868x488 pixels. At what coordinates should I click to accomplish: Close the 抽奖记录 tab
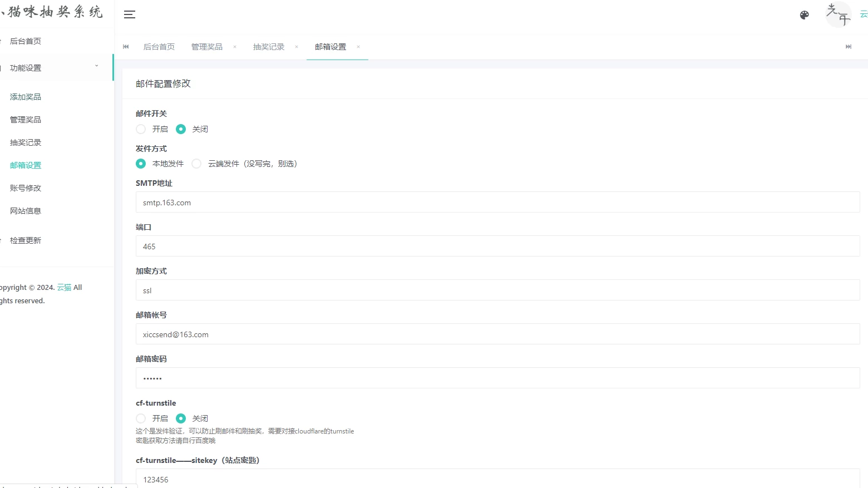[297, 47]
